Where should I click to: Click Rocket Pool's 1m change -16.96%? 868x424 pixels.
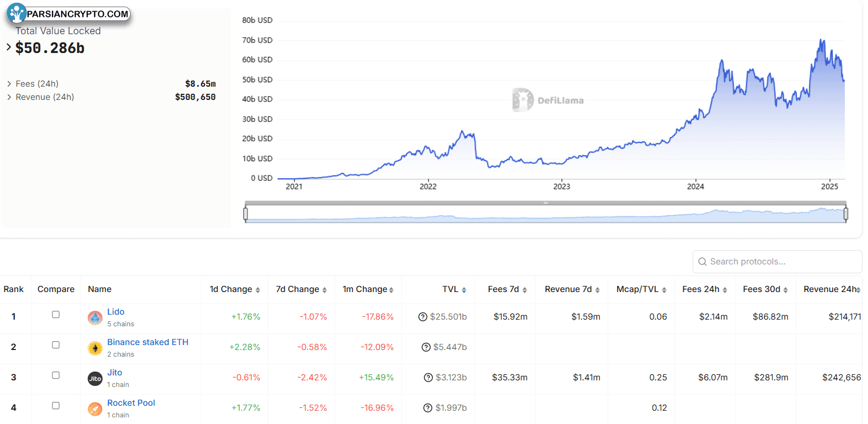pos(377,408)
